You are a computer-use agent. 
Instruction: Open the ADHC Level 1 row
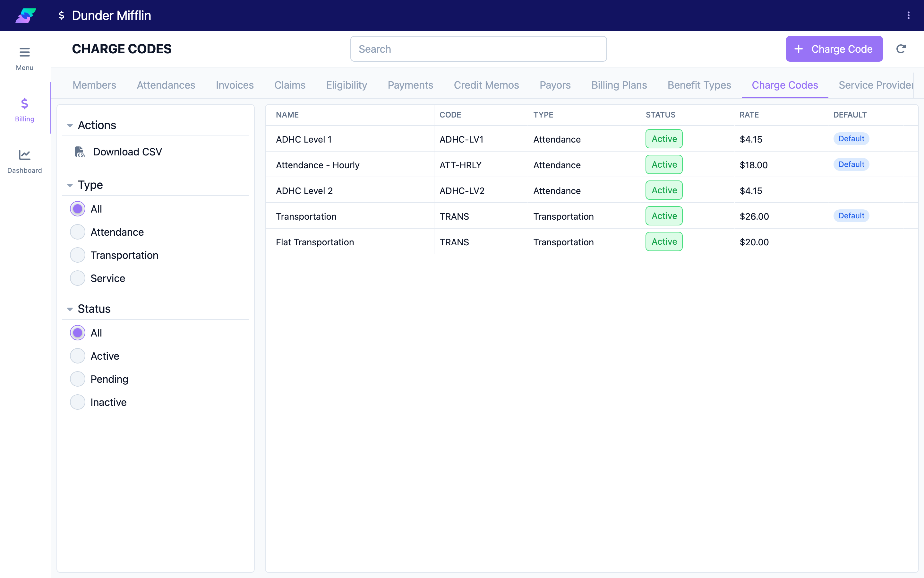click(591, 139)
